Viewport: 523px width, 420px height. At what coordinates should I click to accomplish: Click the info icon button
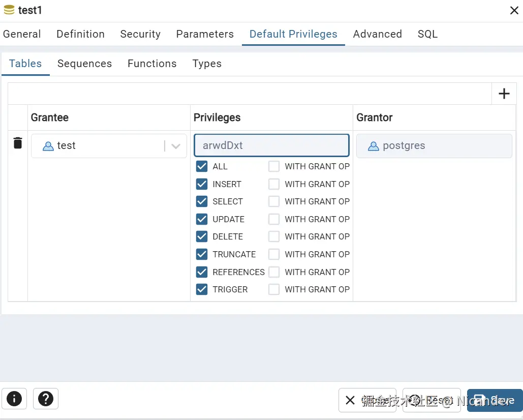(14, 399)
